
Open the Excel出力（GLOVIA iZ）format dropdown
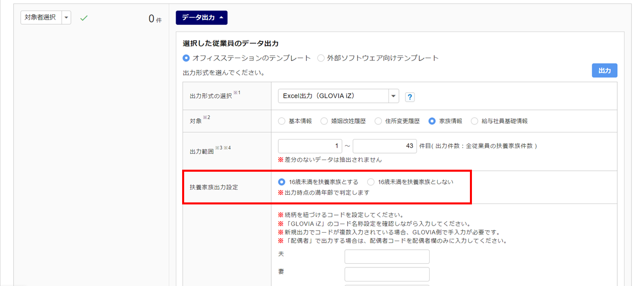click(x=339, y=96)
